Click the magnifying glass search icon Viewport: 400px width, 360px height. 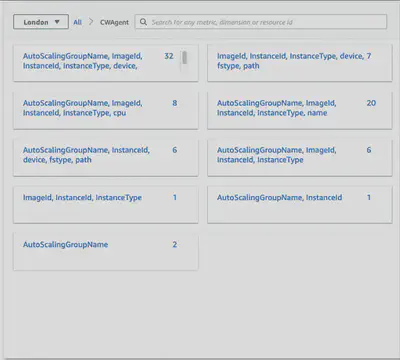point(143,22)
